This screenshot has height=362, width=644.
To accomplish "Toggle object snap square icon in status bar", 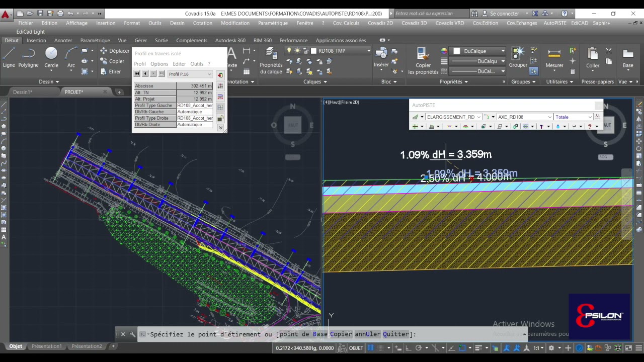I will [x=462, y=348].
